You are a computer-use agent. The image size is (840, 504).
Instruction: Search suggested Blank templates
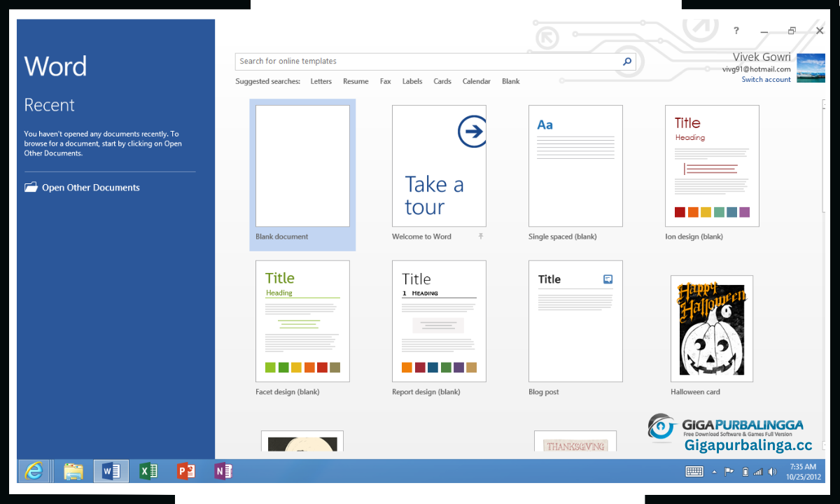(x=511, y=81)
